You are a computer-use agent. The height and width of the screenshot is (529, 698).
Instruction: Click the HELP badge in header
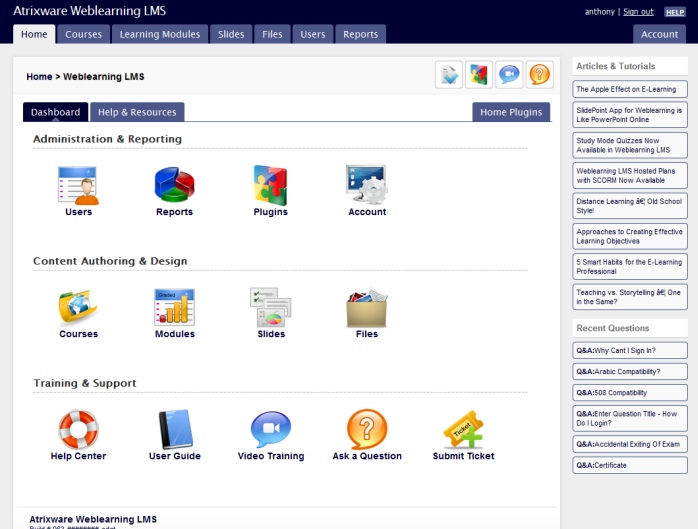coord(675,12)
